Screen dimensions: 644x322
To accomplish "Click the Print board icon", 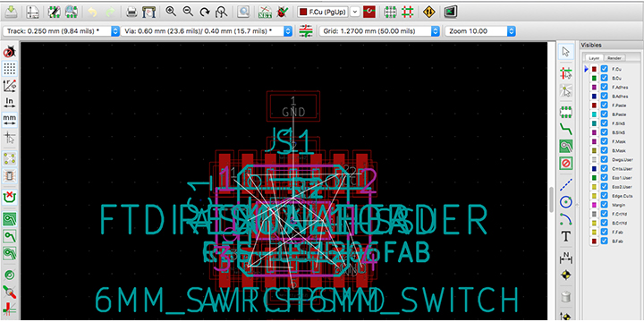I will (131, 12).
